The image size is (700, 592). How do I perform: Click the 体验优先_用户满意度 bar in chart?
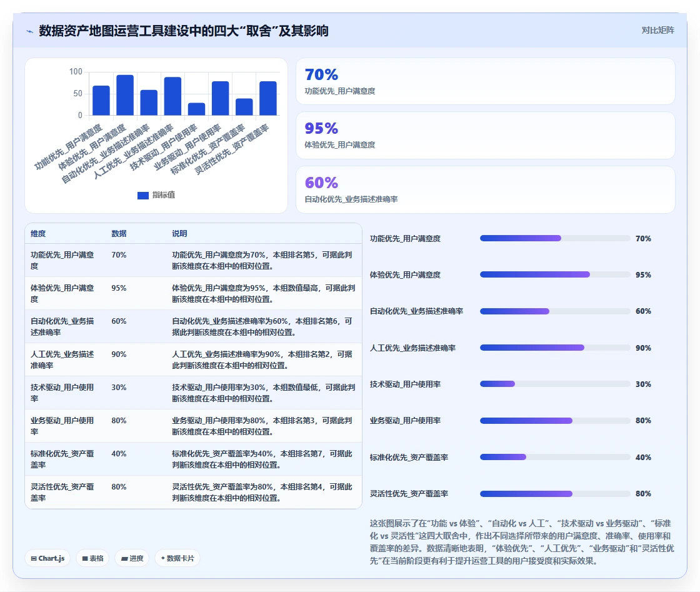(125, 95)
